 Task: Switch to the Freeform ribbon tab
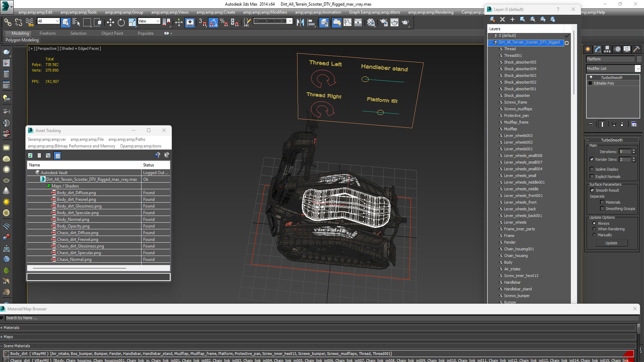[47, 33]
